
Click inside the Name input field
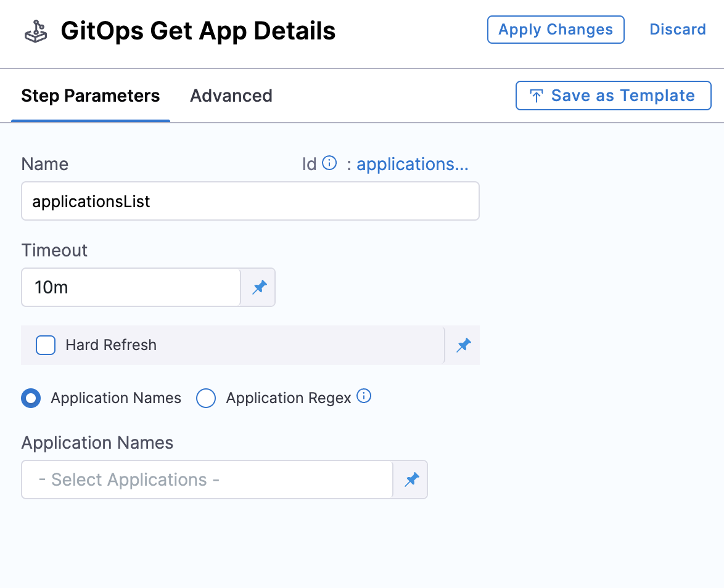(x=250, y=201)
